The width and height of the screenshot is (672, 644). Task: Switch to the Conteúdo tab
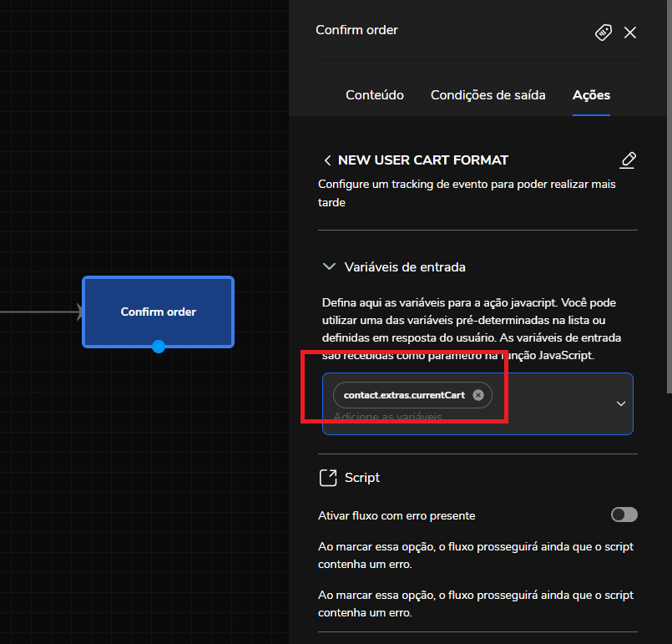pyautogui.click(x=375, y=95)
